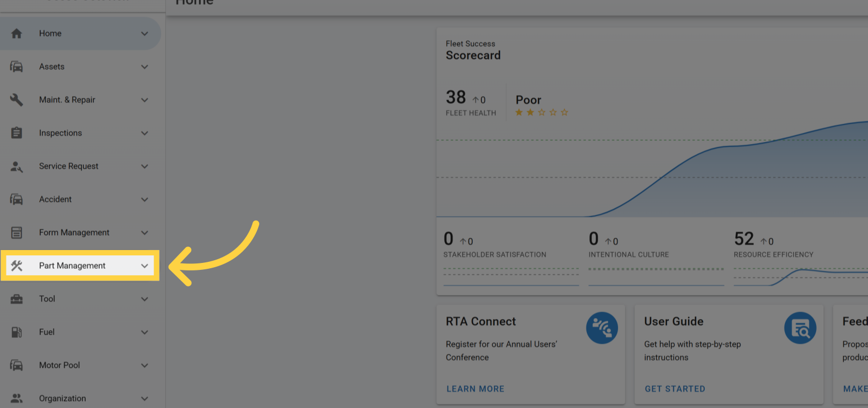Expand the Part Management chevron
This screenshot has height=408, width=868.
(145, 266)
